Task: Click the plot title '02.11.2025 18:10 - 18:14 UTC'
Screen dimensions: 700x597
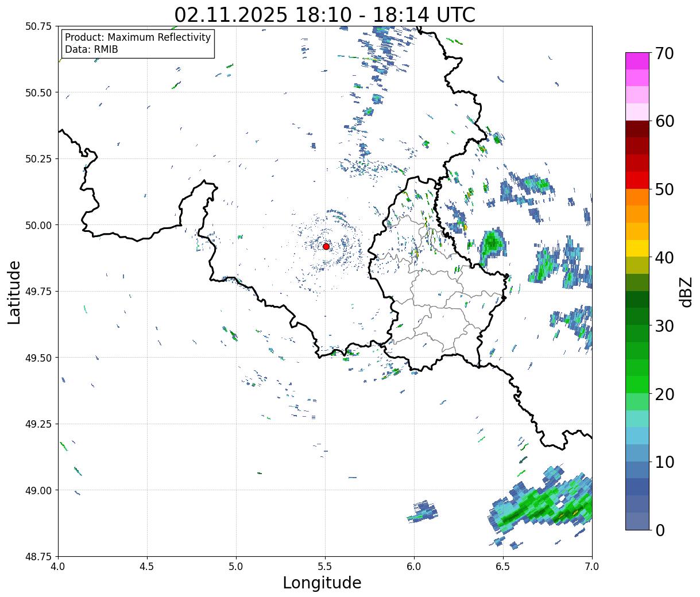Action: (325, 14)
